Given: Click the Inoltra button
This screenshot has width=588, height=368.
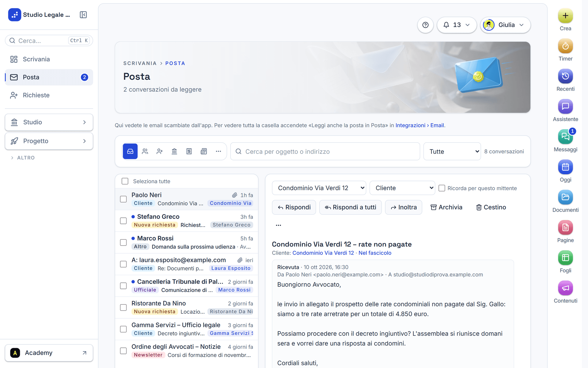Looking at the screenshot, I should click(x=404, y=207).
